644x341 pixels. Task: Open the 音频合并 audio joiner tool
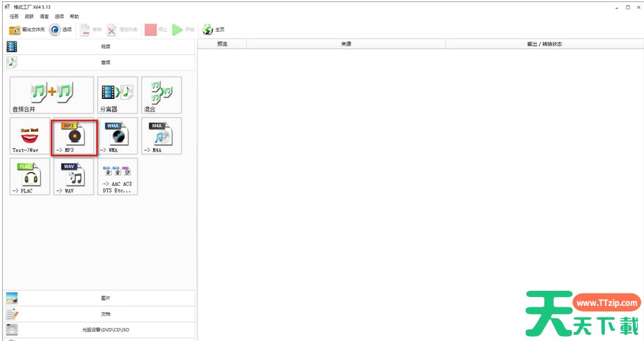point(52,96)
